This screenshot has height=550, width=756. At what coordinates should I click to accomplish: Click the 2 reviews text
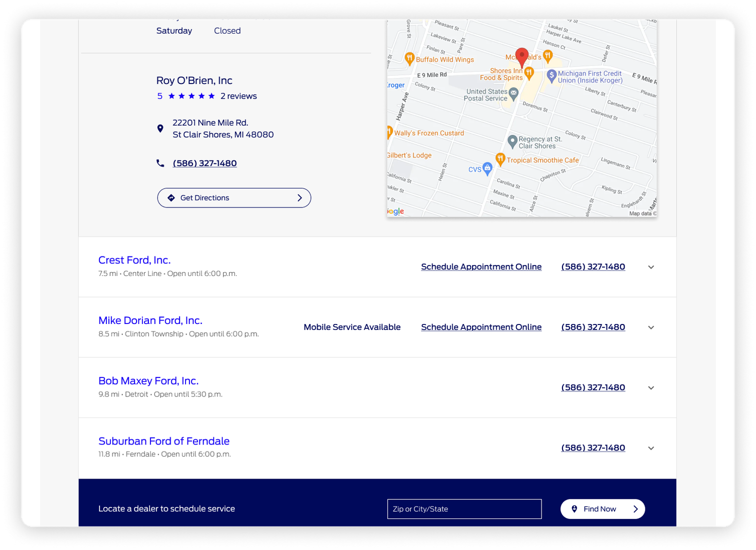(x=238, y=96)
